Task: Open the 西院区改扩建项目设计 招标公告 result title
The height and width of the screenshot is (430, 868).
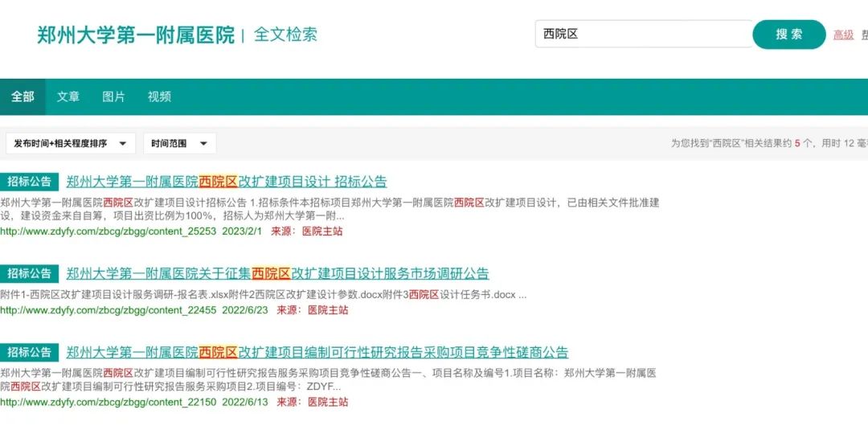Action: (226, 182)
